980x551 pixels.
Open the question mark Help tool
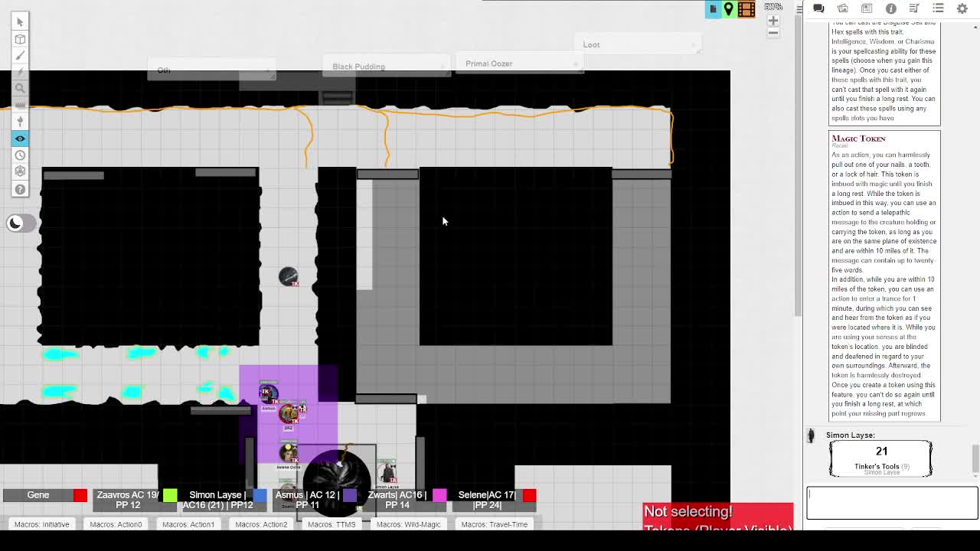(x=20, y=189)
